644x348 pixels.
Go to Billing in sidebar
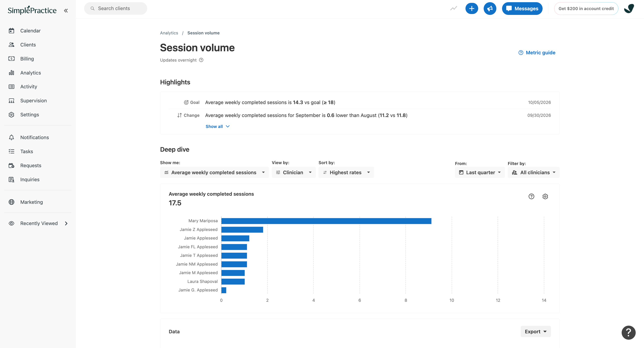(27, 59)
